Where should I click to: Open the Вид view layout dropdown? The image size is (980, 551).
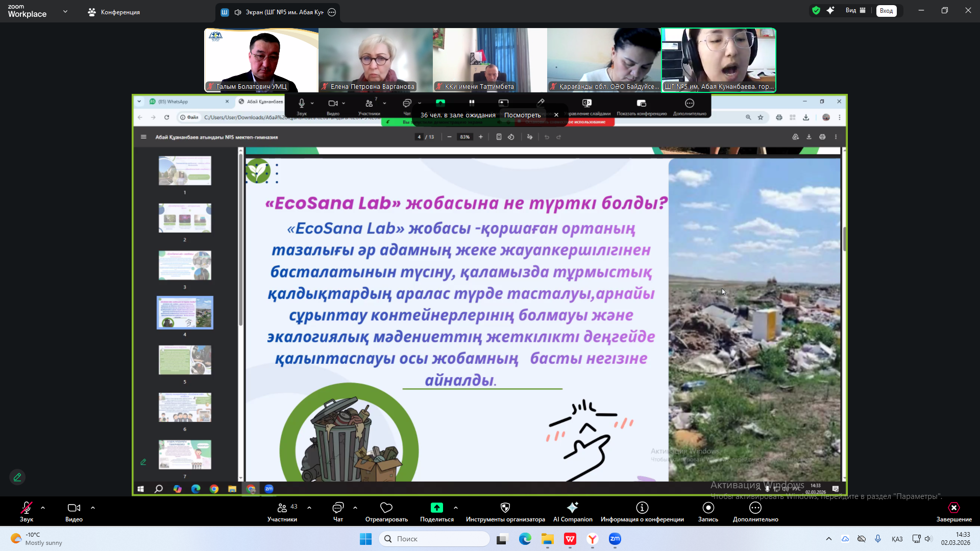point(855,11)
